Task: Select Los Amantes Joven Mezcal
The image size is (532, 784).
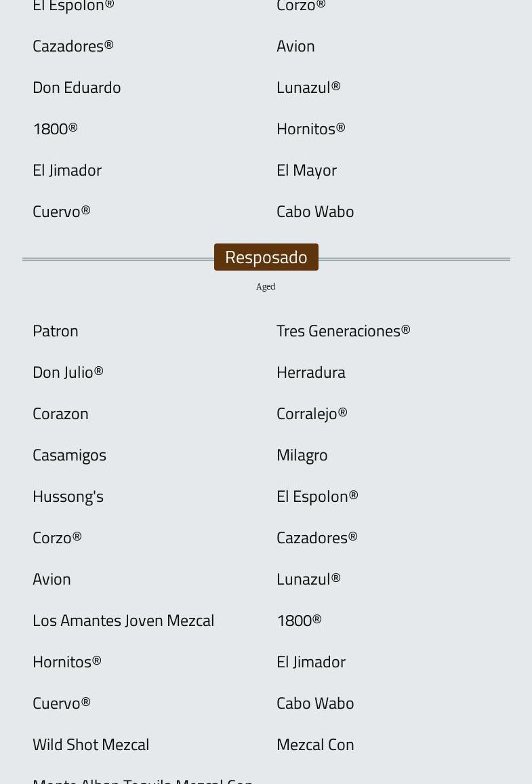Action: [123, 621]
